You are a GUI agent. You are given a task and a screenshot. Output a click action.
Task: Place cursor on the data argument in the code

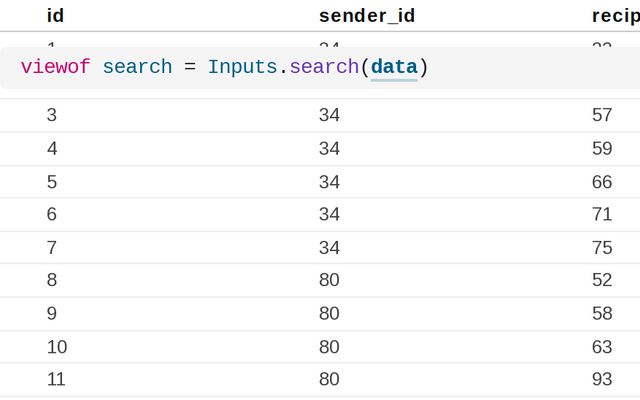[x=393, y=67]
